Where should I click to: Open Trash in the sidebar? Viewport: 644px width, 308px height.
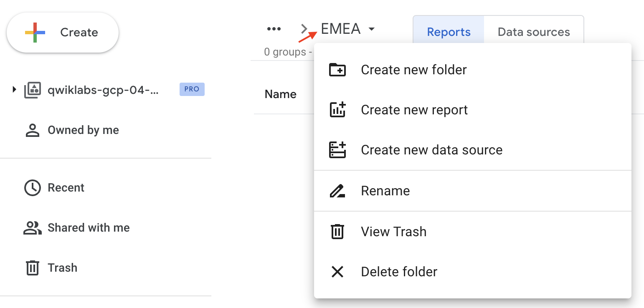point(62,268)
